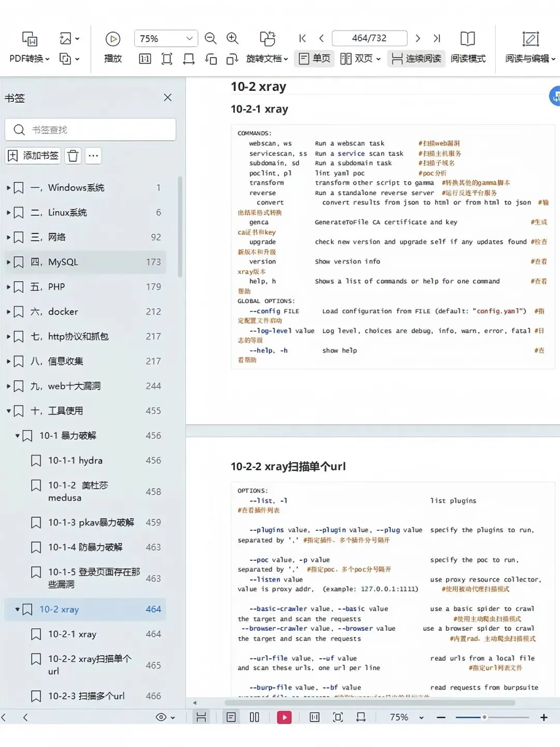Jump to the last page

[x=437, y=38]
